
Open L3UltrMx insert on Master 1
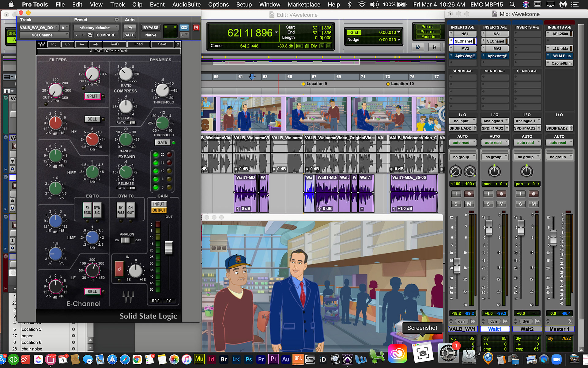click(560, 48)
